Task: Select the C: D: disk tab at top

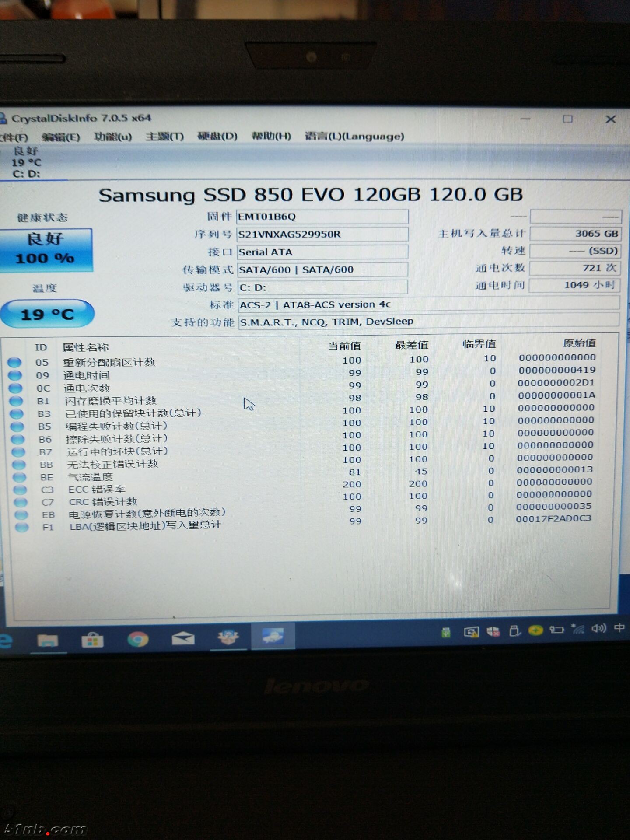Action: click(x=26, y=163)
